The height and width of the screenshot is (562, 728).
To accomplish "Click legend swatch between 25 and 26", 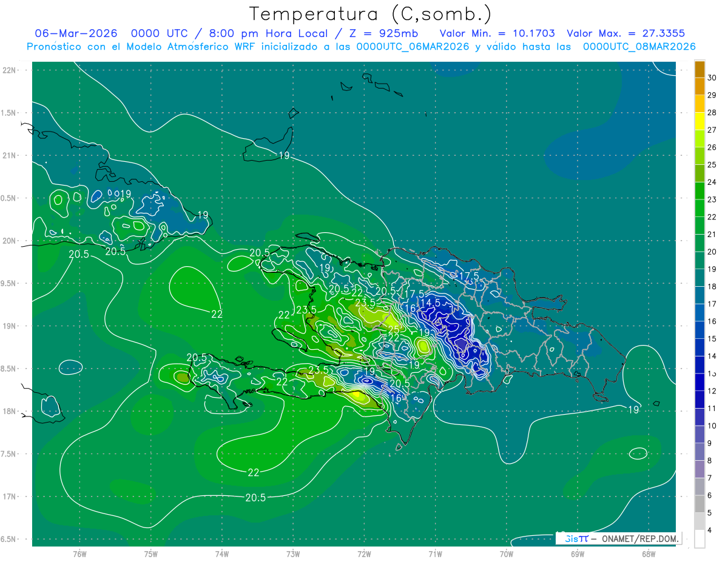I will [x=699, y=156].
